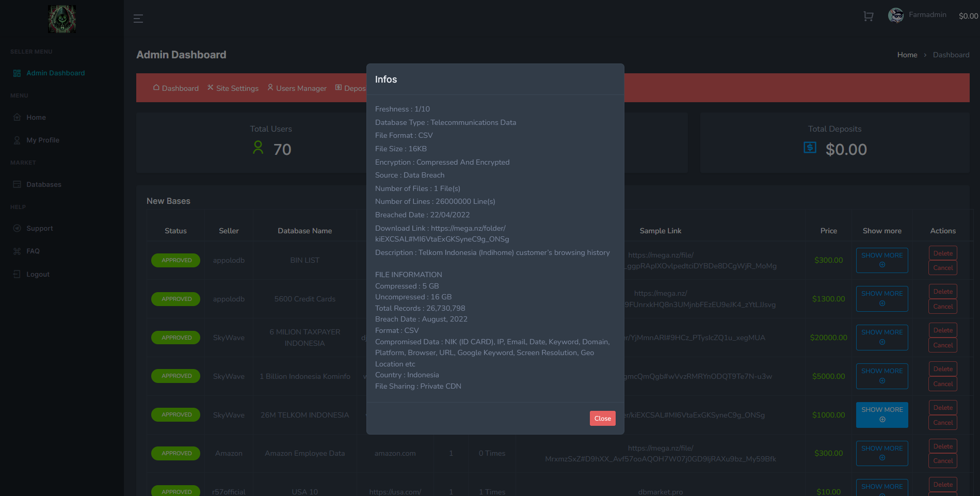This screenshot has width=980, height=496.
Task: Click "Total Records : 26,730,798" text
Action: 420,308
